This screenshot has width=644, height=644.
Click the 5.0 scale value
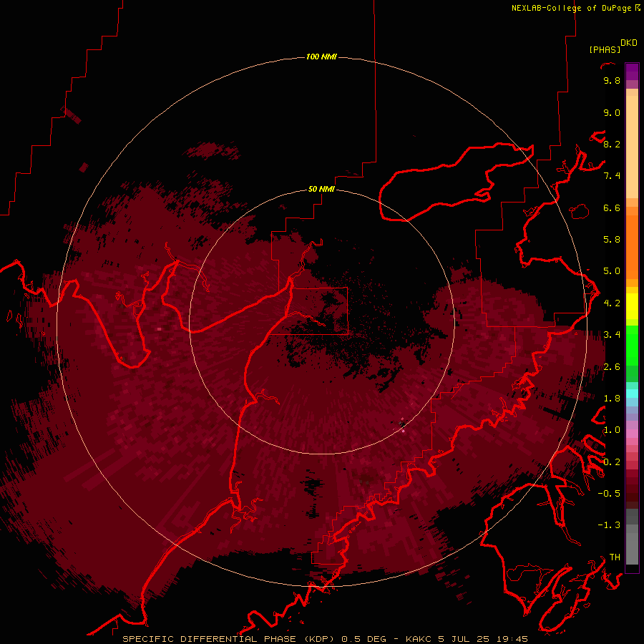(x=612, y=271)
